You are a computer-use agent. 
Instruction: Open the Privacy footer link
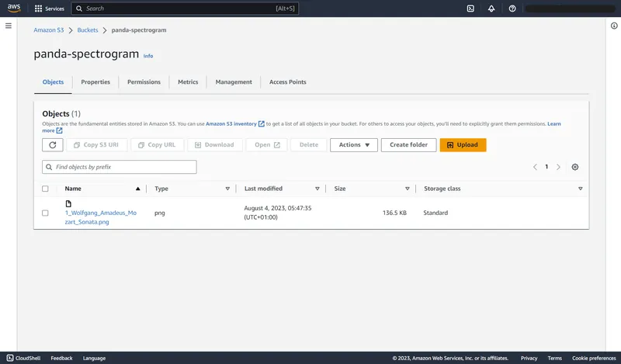click(x=529, y=358)
